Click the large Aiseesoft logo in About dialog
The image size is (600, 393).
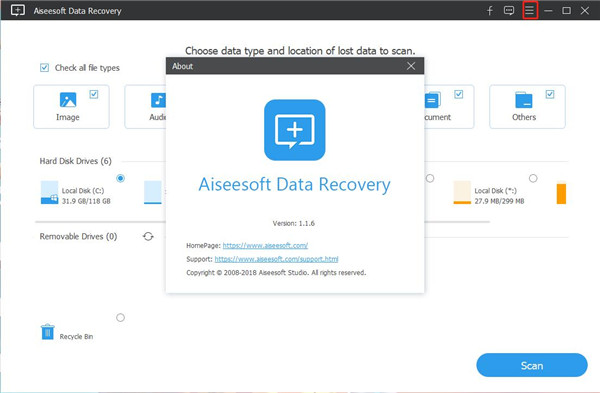click(295, 130)
